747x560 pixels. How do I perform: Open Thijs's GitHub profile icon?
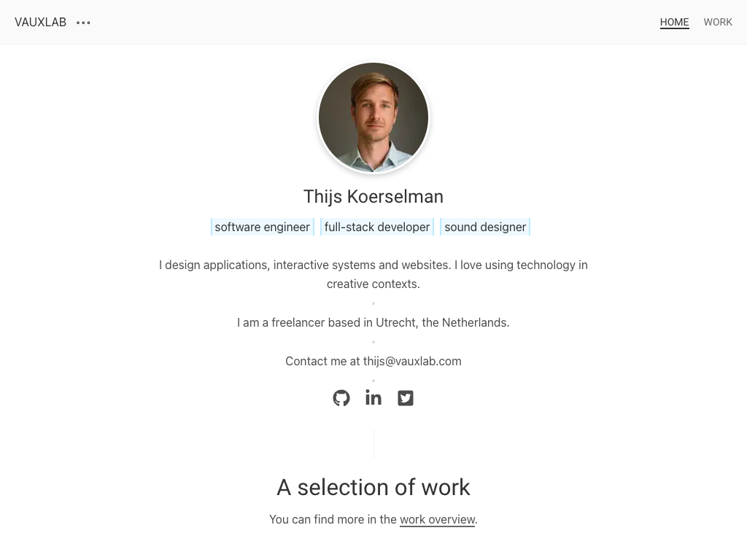pos(341,398)
